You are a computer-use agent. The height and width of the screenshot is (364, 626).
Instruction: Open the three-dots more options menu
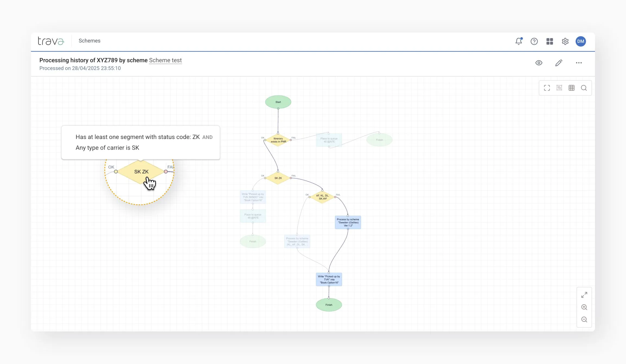coord(578,63)
